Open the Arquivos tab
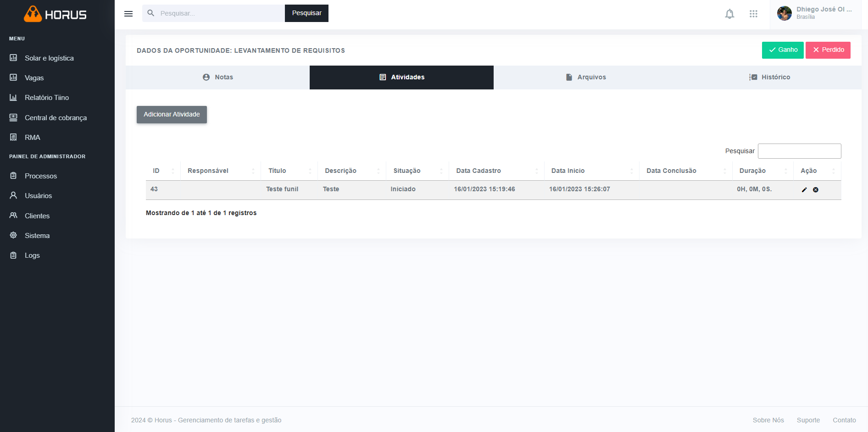The image size is (868, 432). point(585,78)
